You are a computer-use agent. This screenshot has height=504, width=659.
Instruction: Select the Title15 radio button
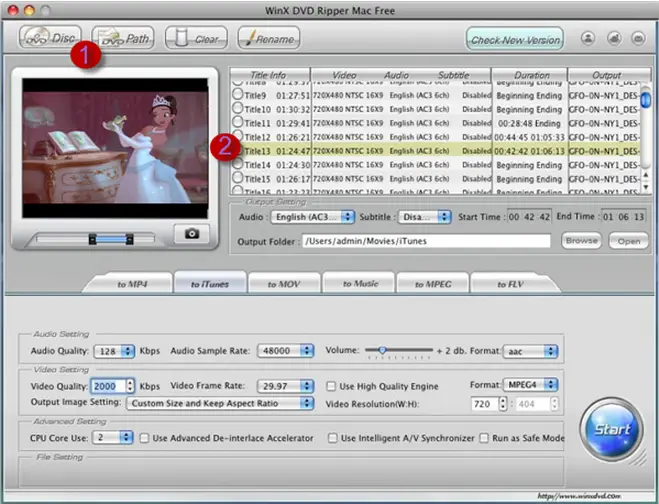pyautogui.click(x=238, y=178)
